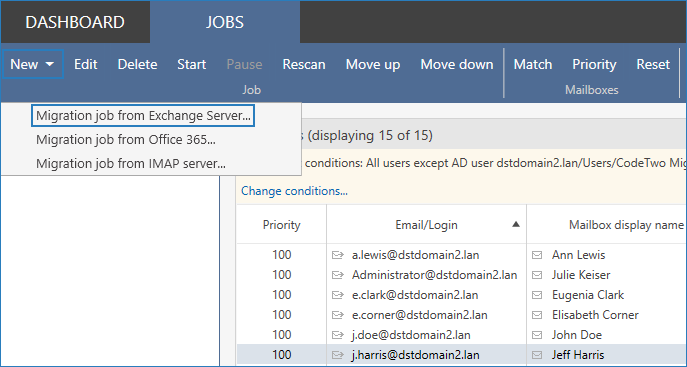Click Priority in the Mailboxes toolbar group
The image size is (687, 367).
(594, 64)
